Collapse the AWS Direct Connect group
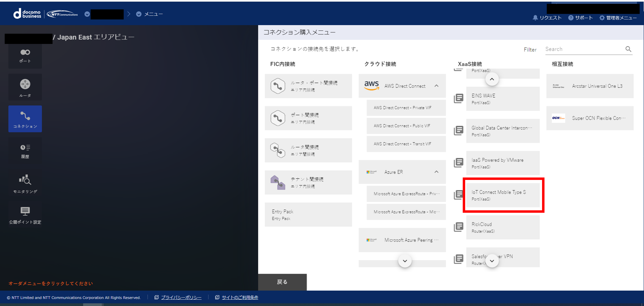644x306 pixels. click(436, 86)
